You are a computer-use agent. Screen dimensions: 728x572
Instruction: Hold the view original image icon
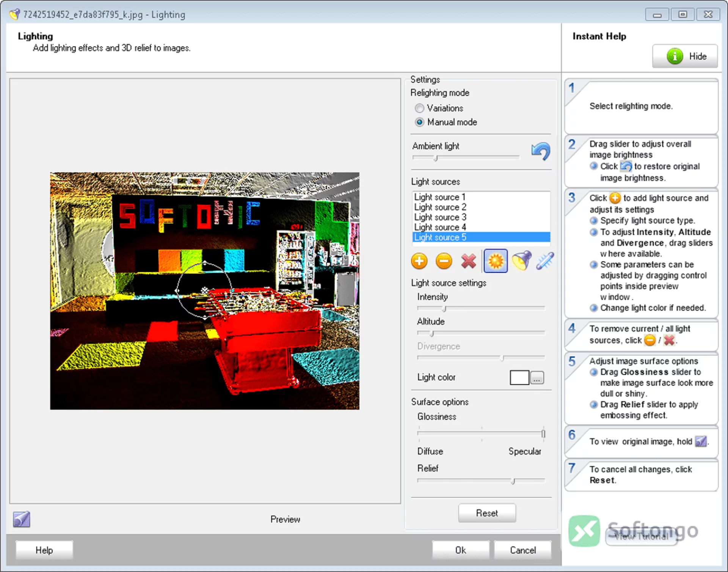coord(22,519)
